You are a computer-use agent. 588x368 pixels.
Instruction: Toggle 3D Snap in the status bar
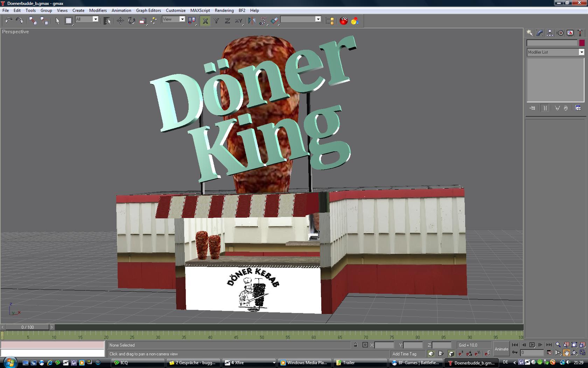[461, 354]
